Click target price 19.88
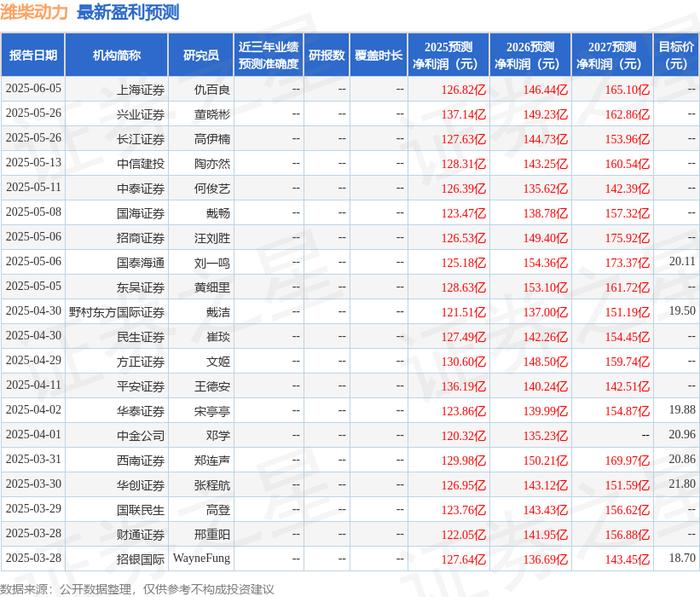Viewport: 700px width, 597px height. pos(682,409)
